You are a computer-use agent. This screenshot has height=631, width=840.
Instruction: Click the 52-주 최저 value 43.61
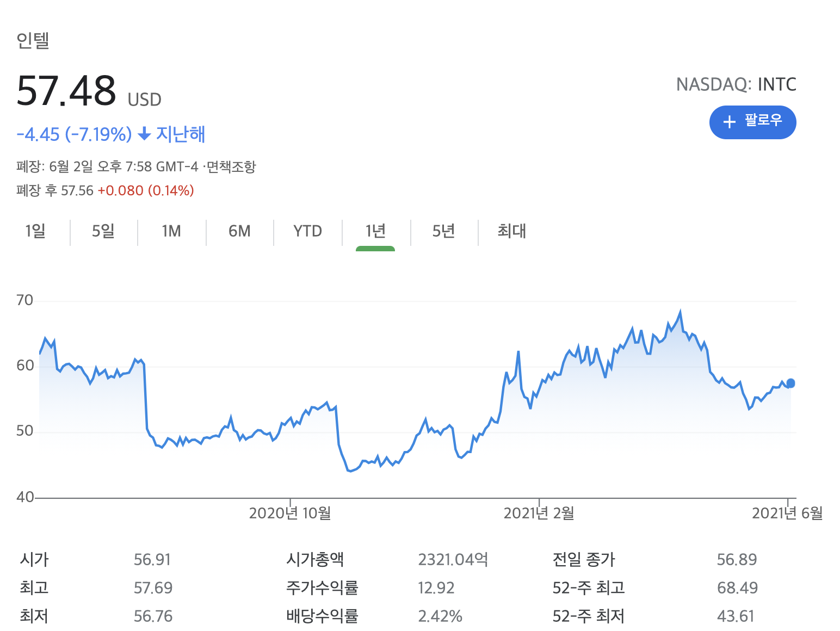(x=736, y=616)
